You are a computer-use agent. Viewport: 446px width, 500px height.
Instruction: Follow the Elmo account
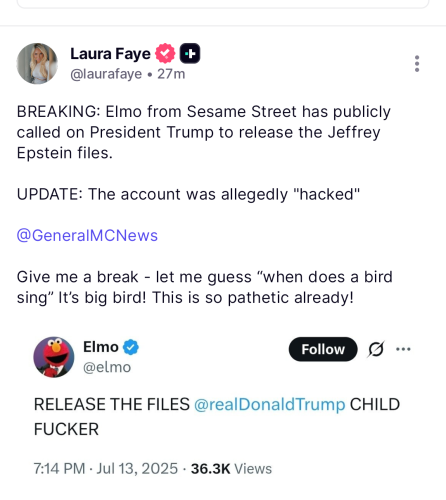click(x=323, y=349)
